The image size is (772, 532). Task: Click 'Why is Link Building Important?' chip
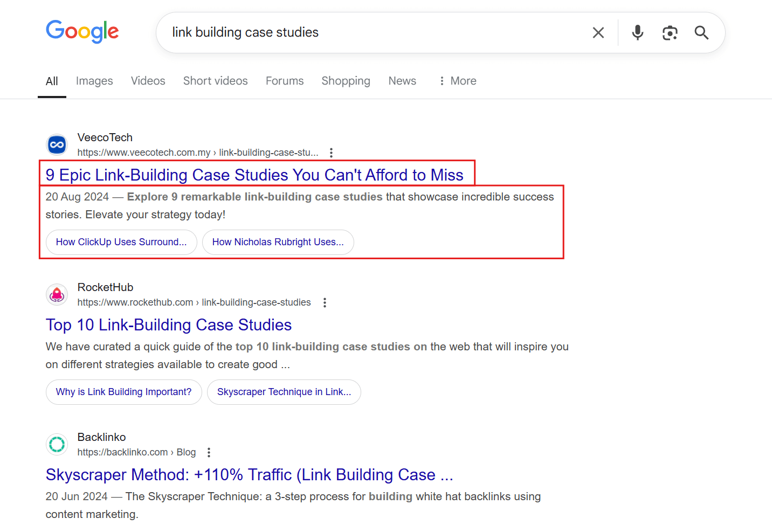(124, 392)
